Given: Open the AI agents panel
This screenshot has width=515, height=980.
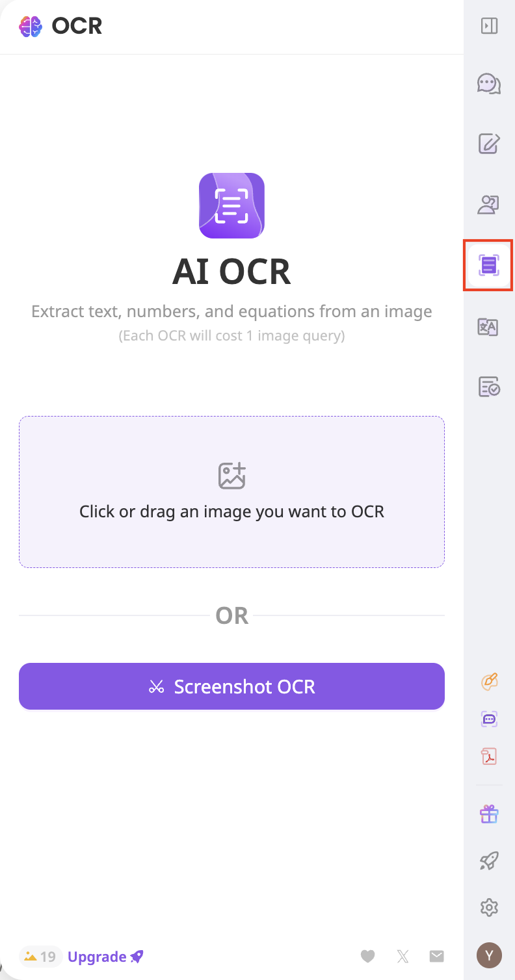Looking at the screenshot, I should [488, 204].
